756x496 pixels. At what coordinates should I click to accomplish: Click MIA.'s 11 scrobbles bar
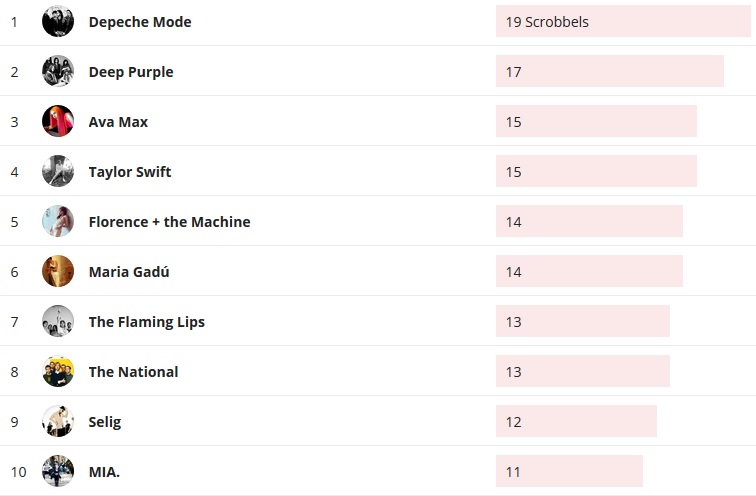[x=569, y=471]
